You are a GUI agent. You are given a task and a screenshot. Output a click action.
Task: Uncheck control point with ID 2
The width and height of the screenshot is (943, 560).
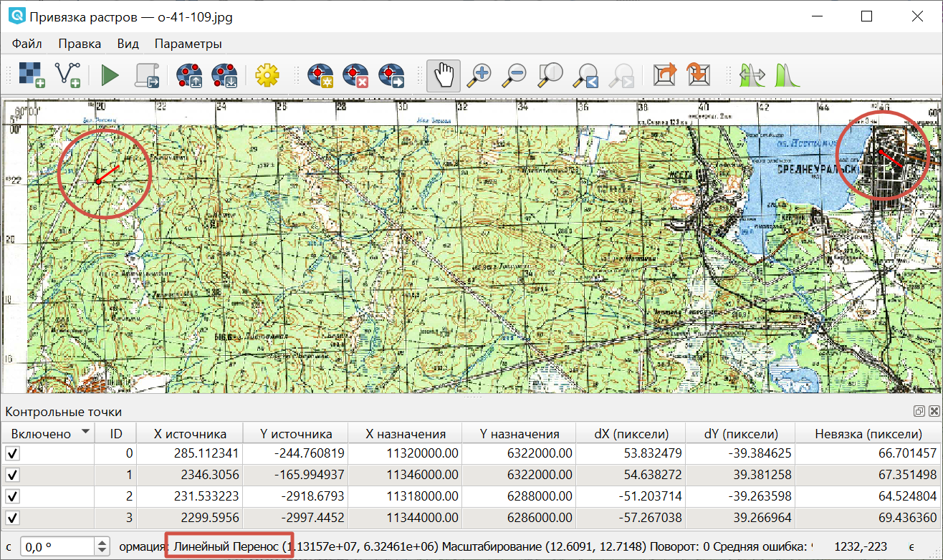(x=13, y=496)
